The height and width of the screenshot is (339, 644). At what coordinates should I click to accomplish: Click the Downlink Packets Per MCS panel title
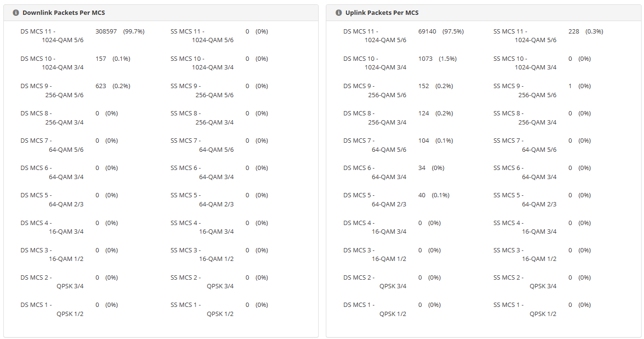point(64,13)
